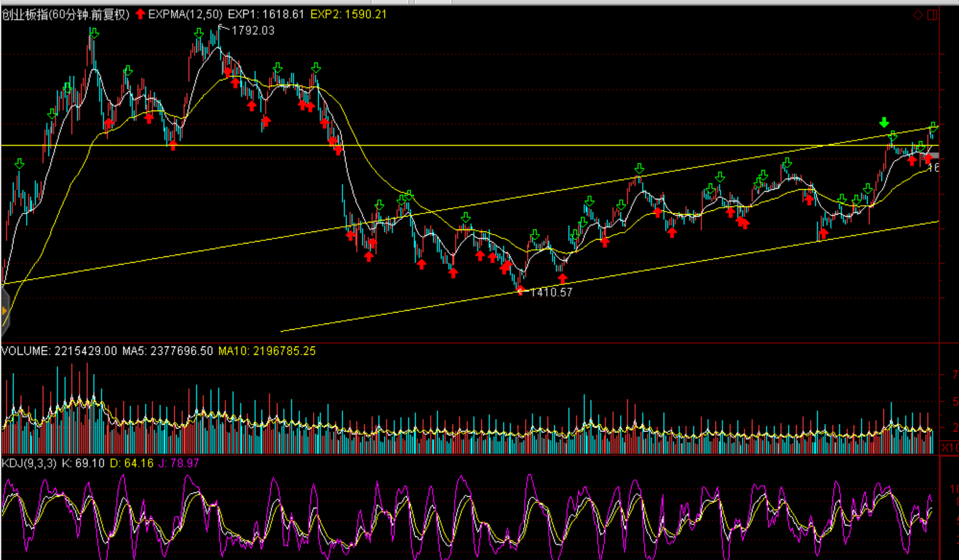This screenshot has height=560, width=959.
Task: Click the D: 64.16 KDJ value
Action: coord(132,463)
